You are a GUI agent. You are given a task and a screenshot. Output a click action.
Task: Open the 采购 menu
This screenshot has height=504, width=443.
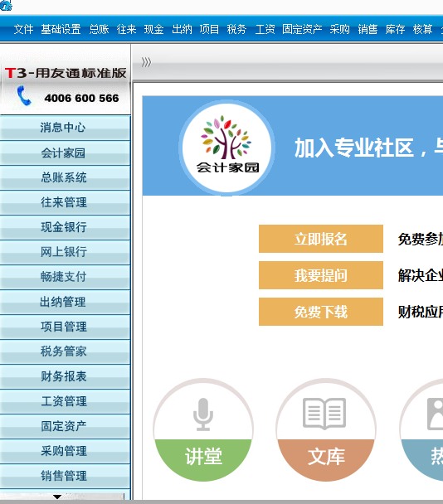[x=340, y=29]
